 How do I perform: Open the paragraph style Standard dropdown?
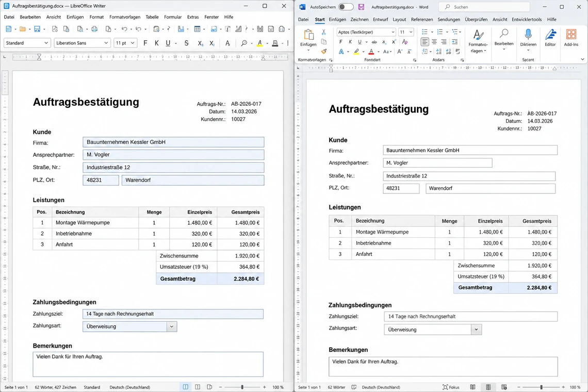(46, 43)
